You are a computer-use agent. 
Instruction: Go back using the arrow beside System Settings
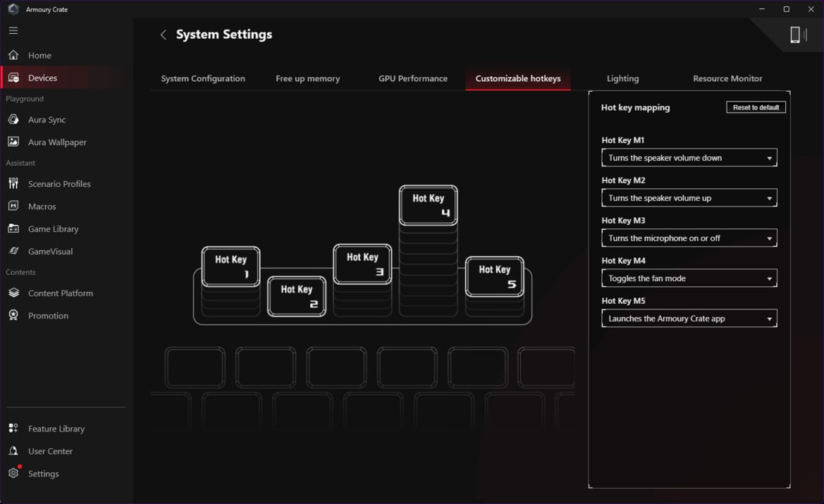pyautogui.click(x=164, y=35)
